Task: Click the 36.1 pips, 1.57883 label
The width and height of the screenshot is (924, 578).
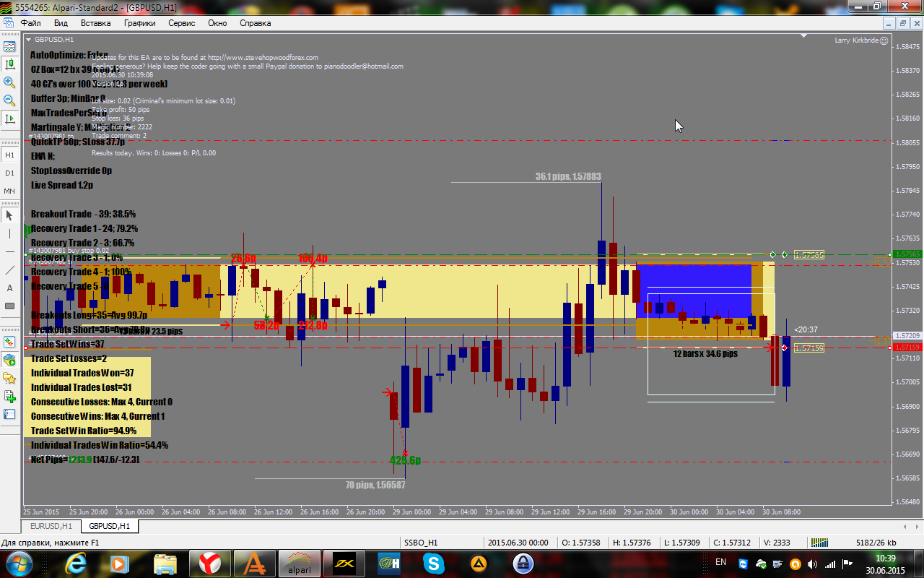Action: click(568, 176)
